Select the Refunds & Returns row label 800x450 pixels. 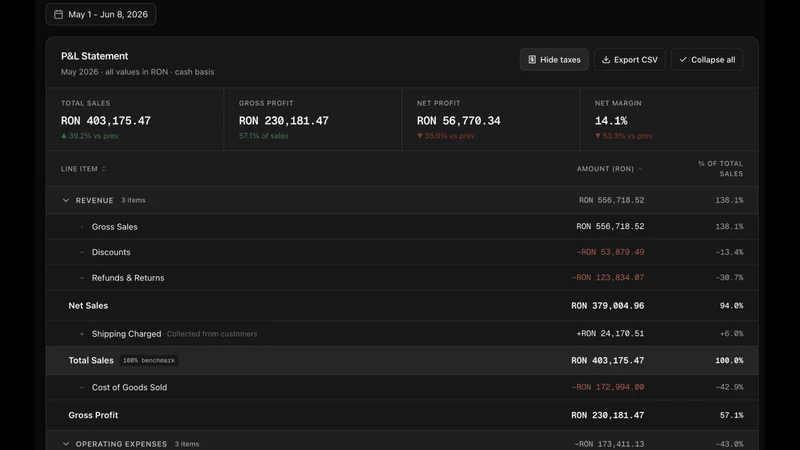(x=128, y=278)
